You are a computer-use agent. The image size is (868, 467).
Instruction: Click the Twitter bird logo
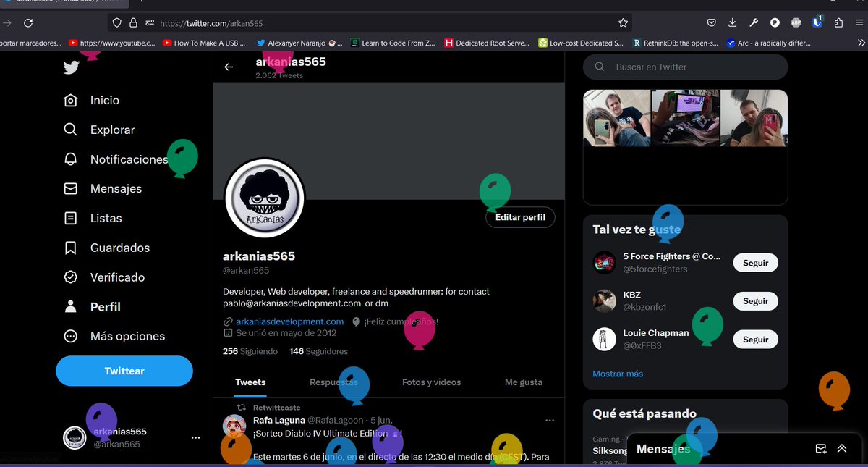pos(71,67)
